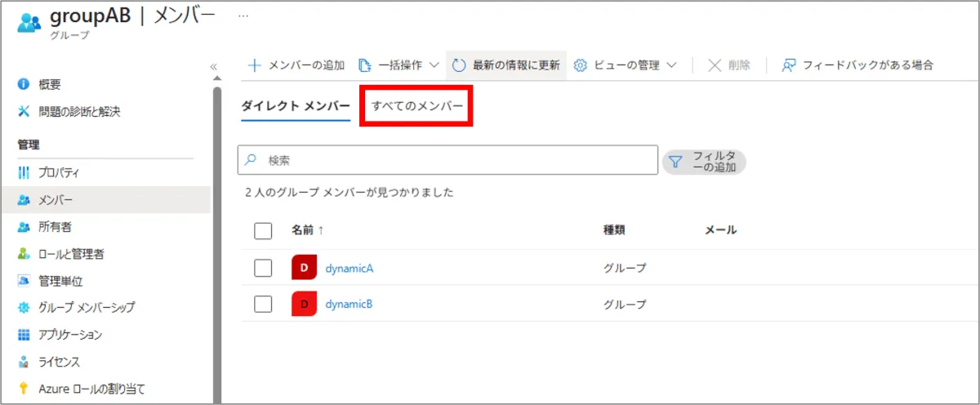
Task: Click the funnel icon in the filter button
Action: pyautogui.click(x=675, y=162)
